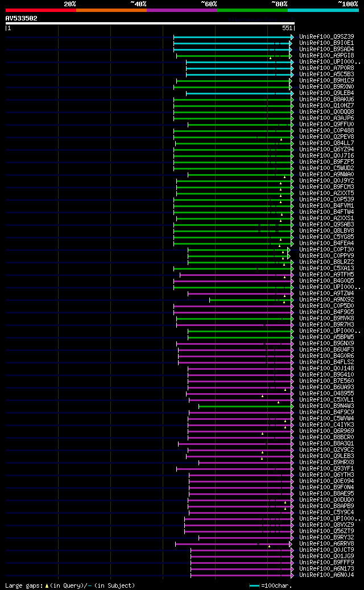The height and width of the screenshot is (590, 364).
Task: Select the UniRef100_Q84LL7 label
Action: [x=326, y=143]
